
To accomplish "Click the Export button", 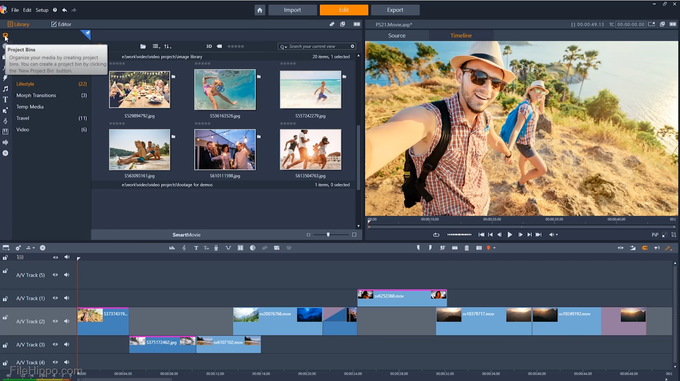I will (x=395, y=10).
